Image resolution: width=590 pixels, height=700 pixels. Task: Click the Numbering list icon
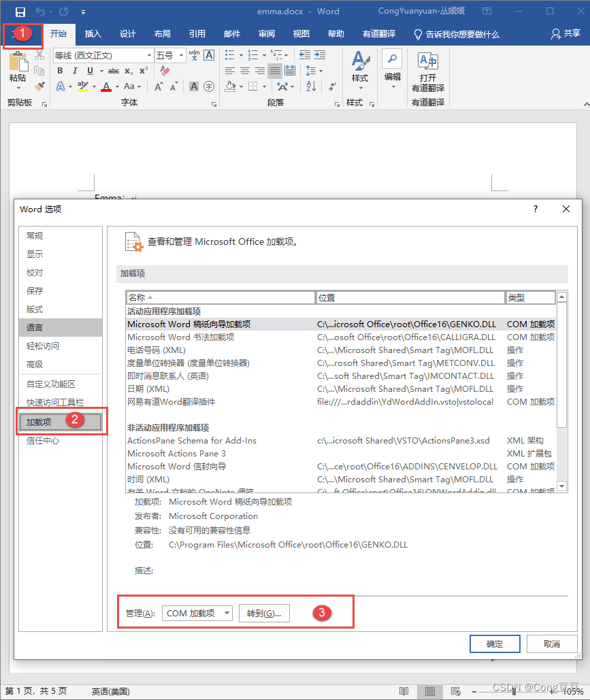[253, 55]
